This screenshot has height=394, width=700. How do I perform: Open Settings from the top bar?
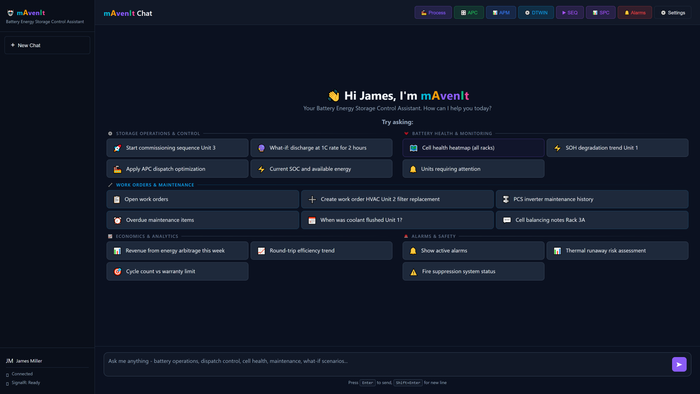coord(673,12)
